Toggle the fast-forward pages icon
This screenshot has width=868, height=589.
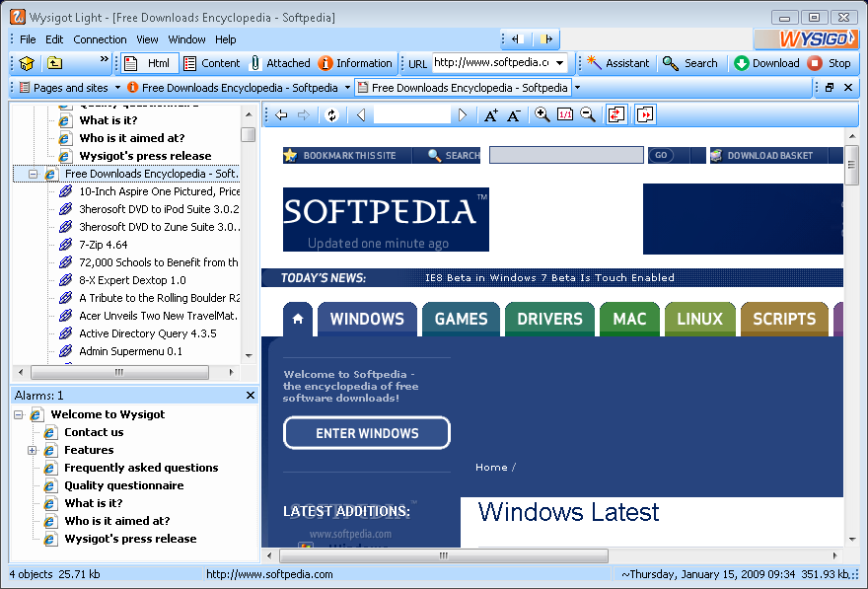[645, 114]
